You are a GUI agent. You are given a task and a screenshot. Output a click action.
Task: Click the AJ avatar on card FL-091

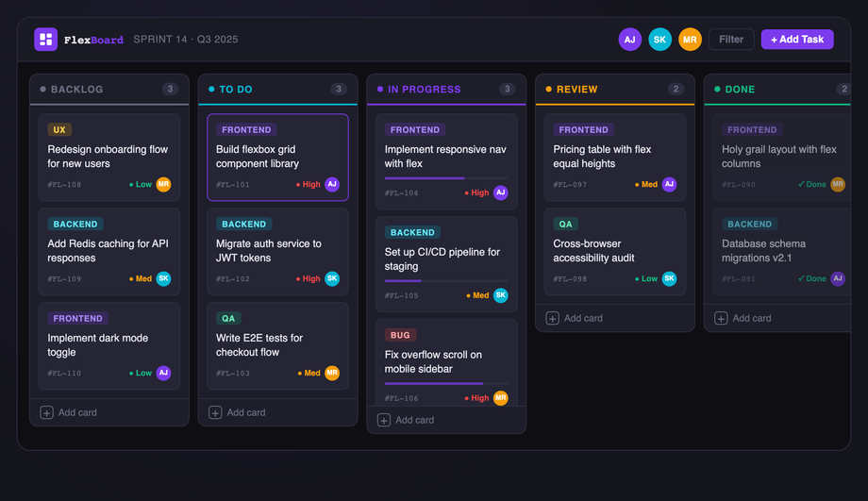(x=838, y=278)
